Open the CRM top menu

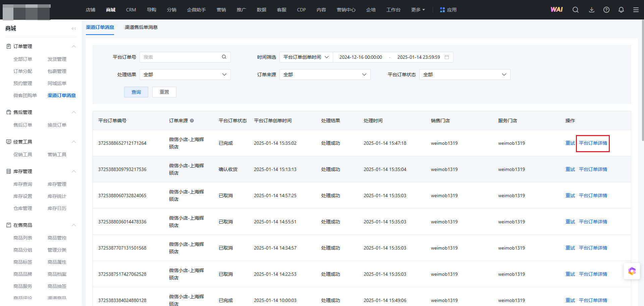click(x=131, y=10)
